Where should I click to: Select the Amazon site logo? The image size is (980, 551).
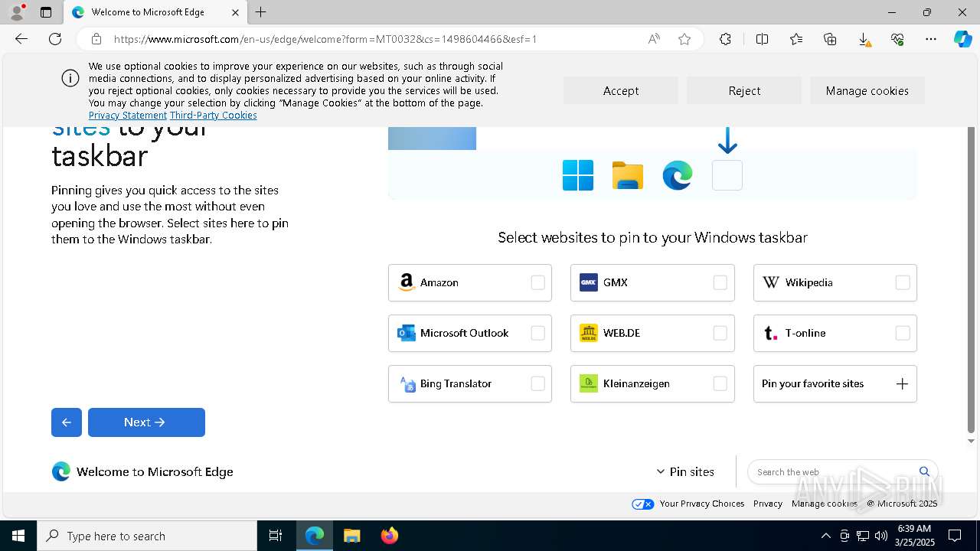click(x=407, y=282)
